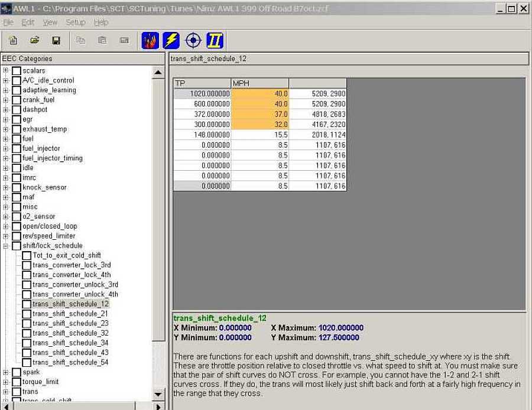
Task: Select trans_shift_schedule_54 in tree
Action: [70, 363]
